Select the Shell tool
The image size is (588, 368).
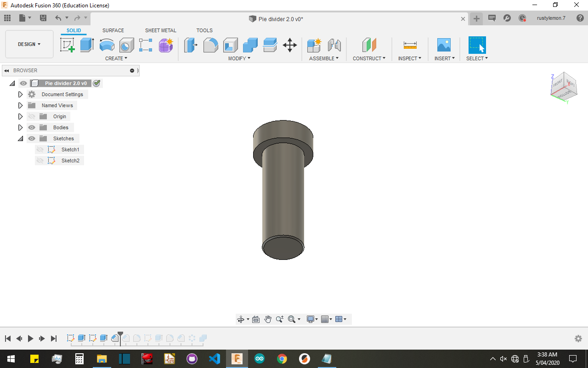click(x=230, y=45)
